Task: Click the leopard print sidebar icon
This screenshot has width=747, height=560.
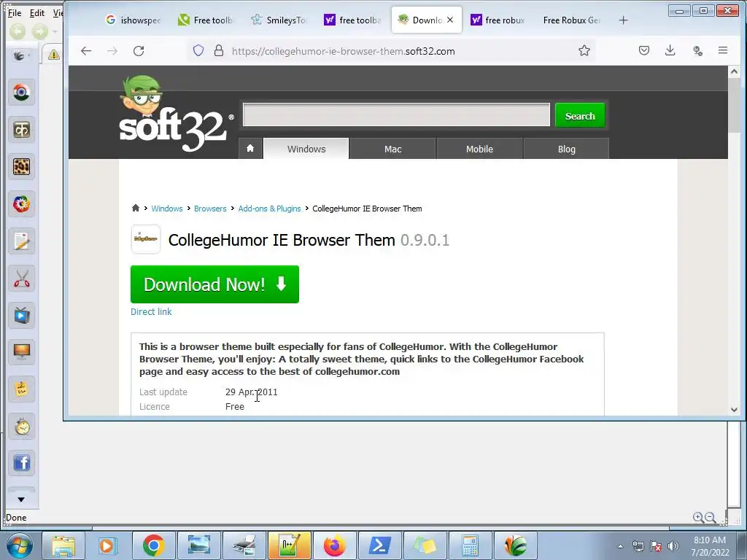Action: pyautogui.click(x=21, y=167)
